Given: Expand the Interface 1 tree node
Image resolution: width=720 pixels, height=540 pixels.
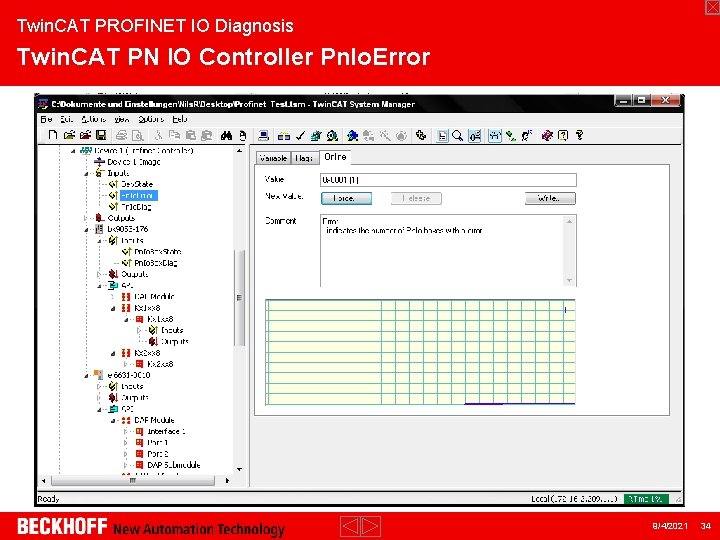Looking at the screenshot, I should click(126, 432).
